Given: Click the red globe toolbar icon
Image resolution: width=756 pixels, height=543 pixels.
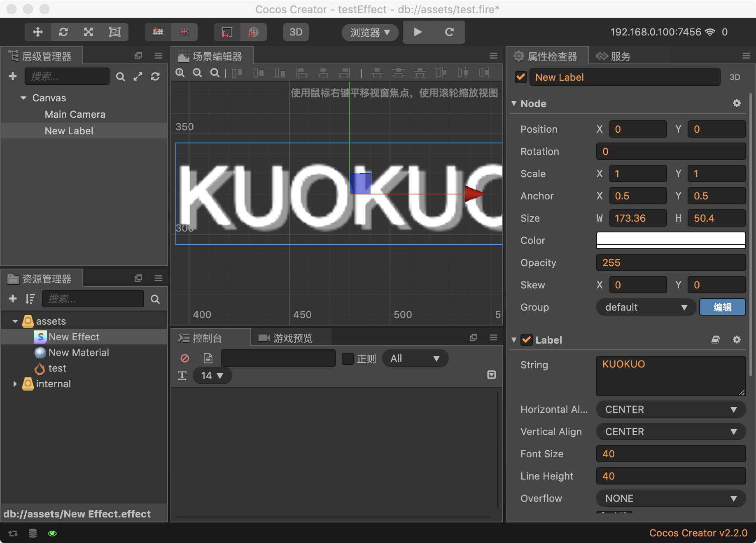Looking at the screenshot, I should tap(254, 32).
